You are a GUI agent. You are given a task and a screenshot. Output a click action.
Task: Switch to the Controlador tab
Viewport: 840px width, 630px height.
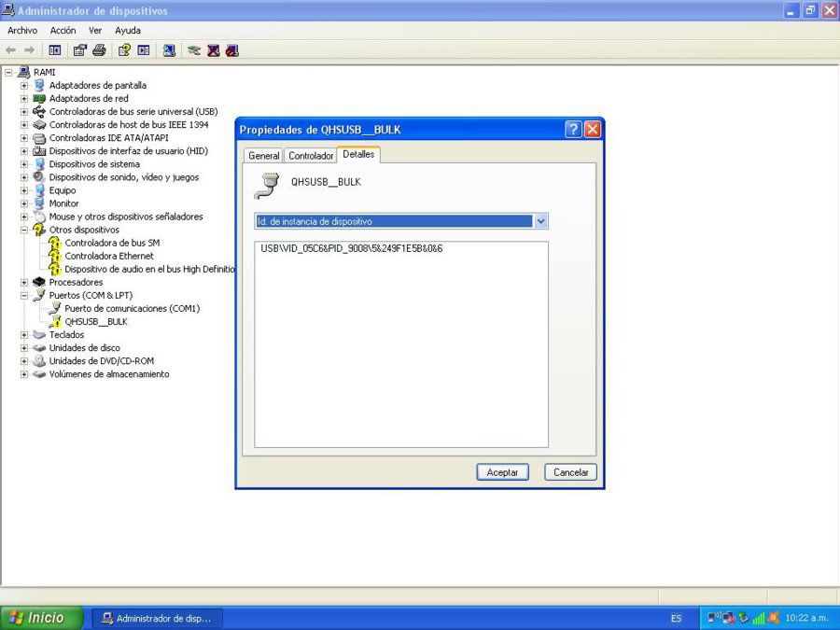click(x=311, y=155)
